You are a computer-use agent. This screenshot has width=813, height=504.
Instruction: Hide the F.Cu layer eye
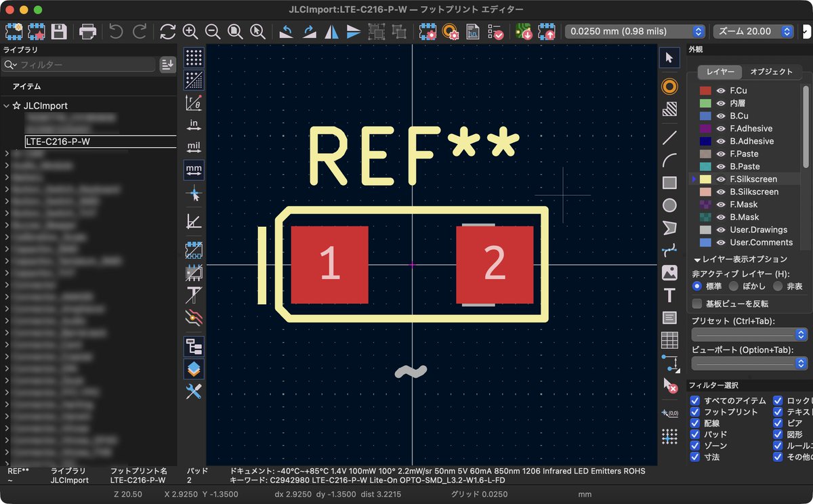click(x=721, y=90)
